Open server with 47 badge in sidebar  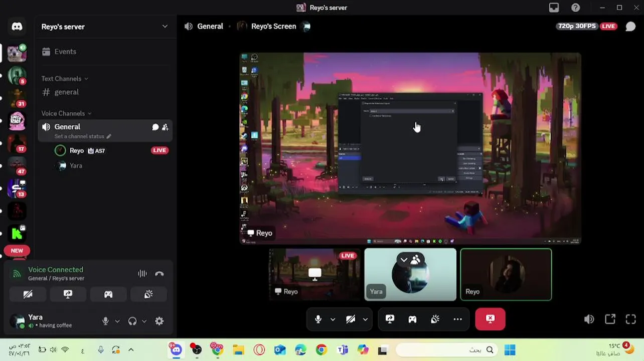click(17, 165)
